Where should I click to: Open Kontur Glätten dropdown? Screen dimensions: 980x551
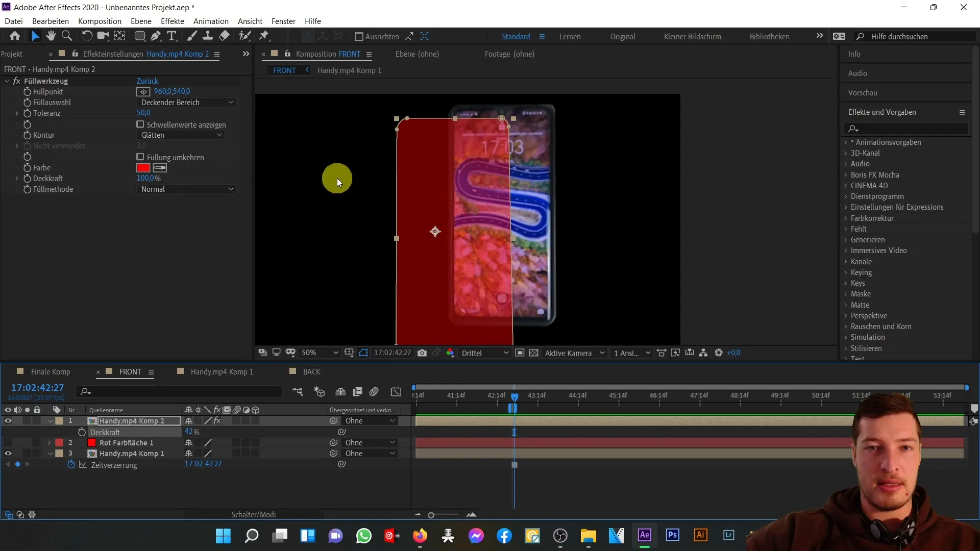coord(181,135)
